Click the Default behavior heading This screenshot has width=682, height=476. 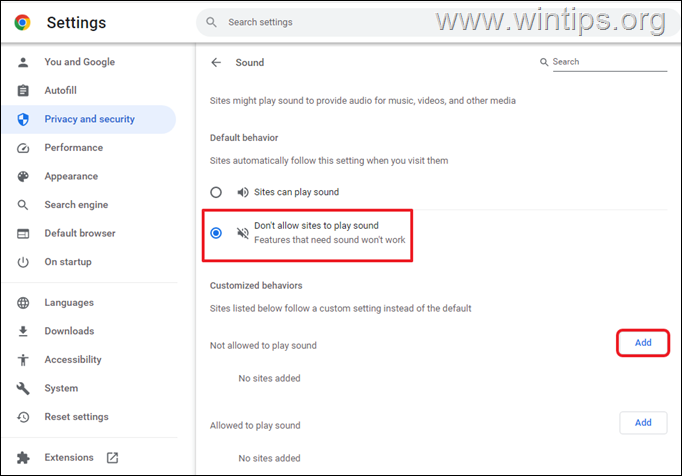pyautogui.click(x=244, y=138)
